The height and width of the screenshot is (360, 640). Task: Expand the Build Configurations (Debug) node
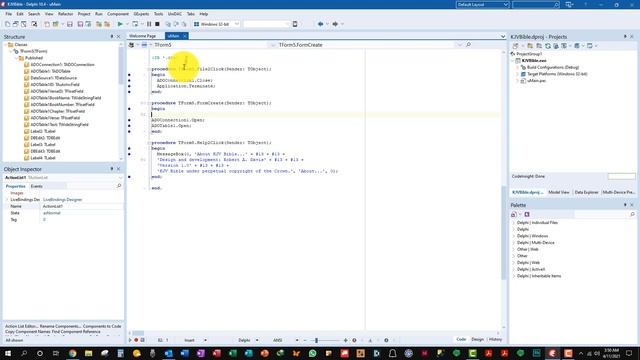(x=518, y=67)
